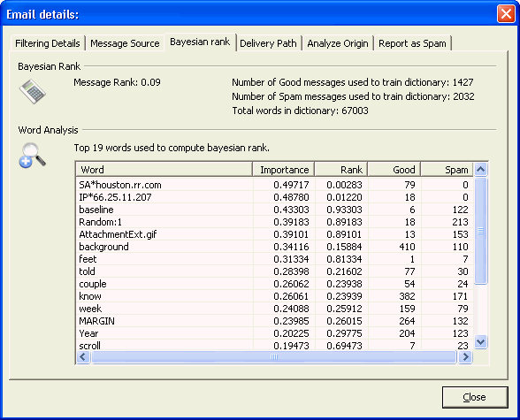The height and width of the screenshot is (420, 520).
Task: Open the Delivery Path tab
Action: [268, 43]
